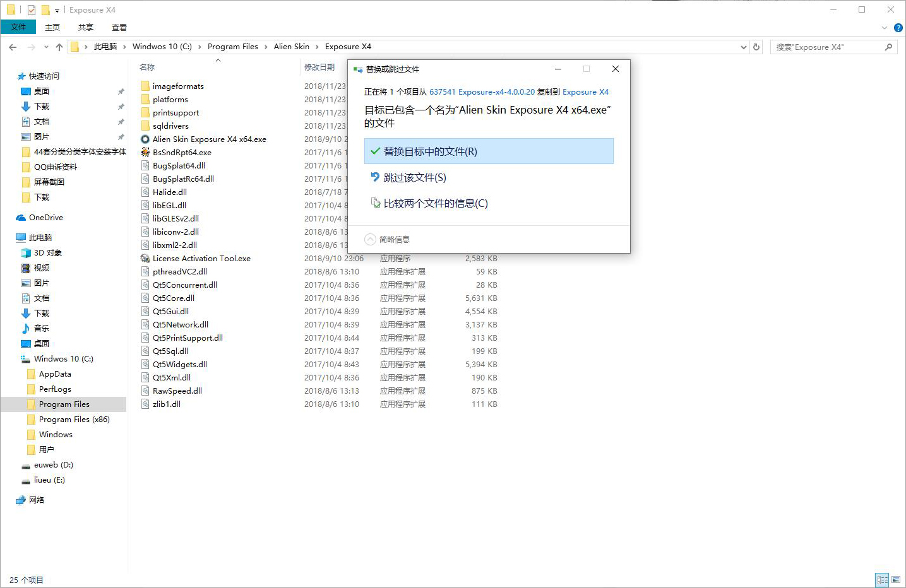Open the recent locations dropdown arrow

click(x=46, y=47)
